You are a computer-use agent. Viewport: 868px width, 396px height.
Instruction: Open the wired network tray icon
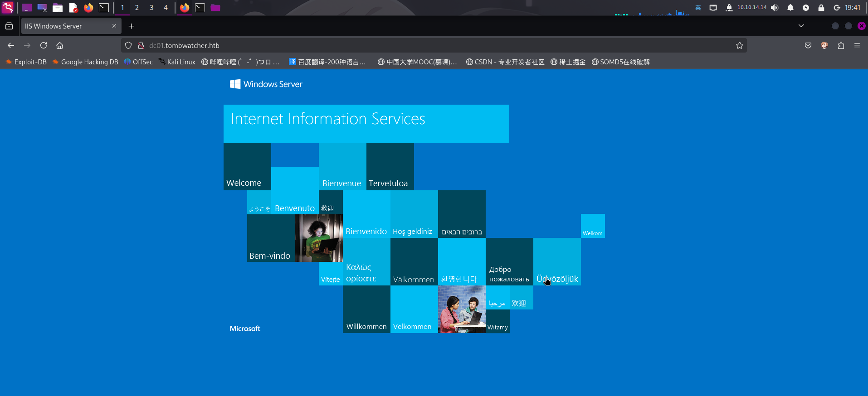click(x=713, y=8)
